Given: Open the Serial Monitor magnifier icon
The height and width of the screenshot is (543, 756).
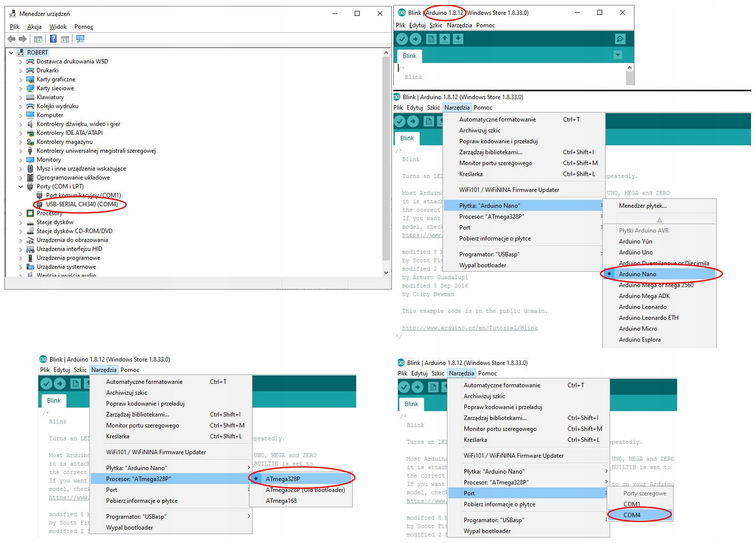Looking at the screenshot, I should pos(620,39).
